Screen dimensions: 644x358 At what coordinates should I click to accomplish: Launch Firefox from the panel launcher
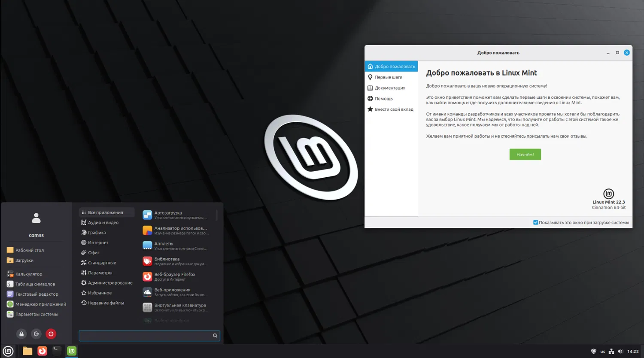tap(42, 351)
